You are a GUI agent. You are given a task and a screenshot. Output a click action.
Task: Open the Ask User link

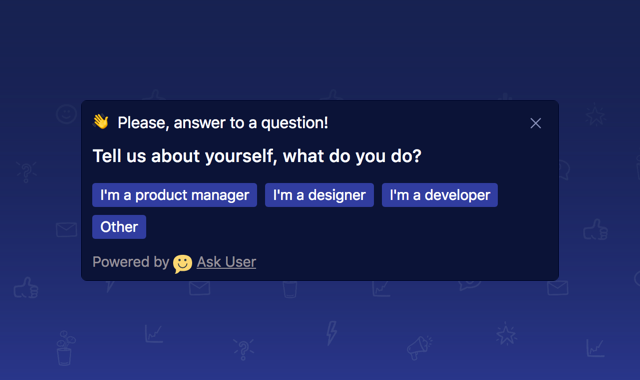(x=227, y=262)
